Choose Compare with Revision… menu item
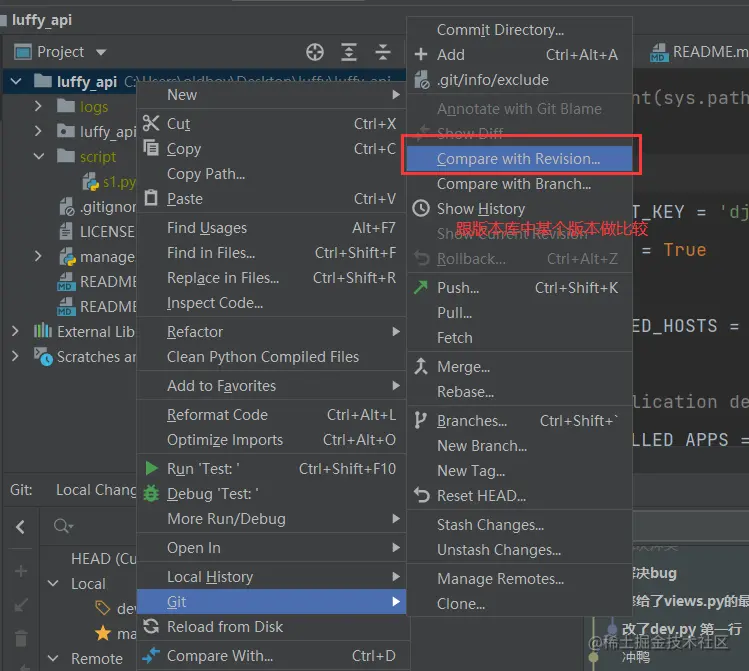The height and width of the screenshot is (671, 749). point(520,159)
